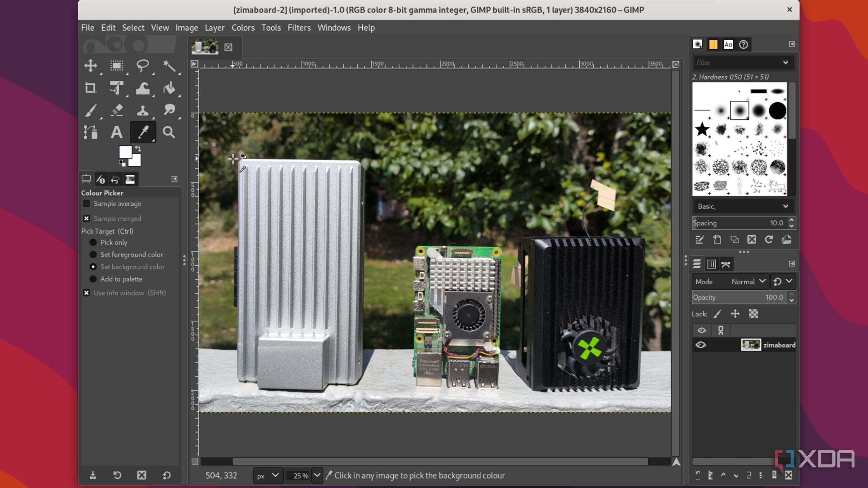Viewport: 868px width, 488px height.
Task: Open the layer Mode Normal dropdown
Action: click(730, 282)
